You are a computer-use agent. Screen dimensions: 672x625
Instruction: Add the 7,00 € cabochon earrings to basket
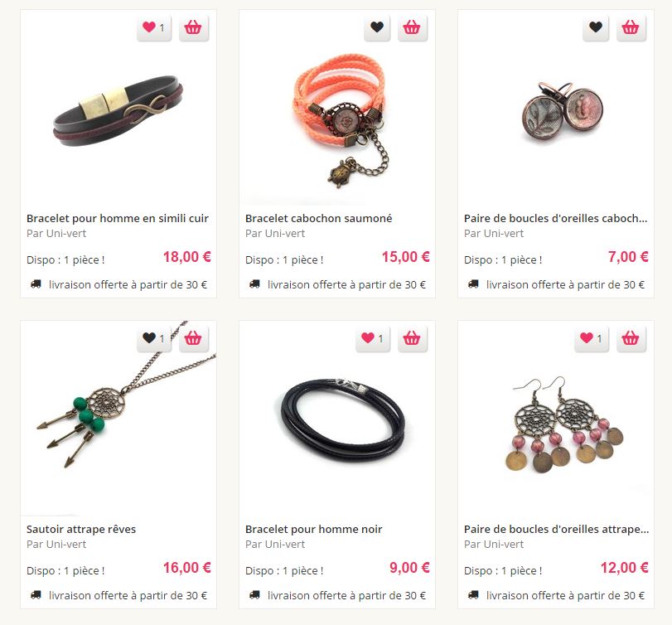click(x=631, y=28)
